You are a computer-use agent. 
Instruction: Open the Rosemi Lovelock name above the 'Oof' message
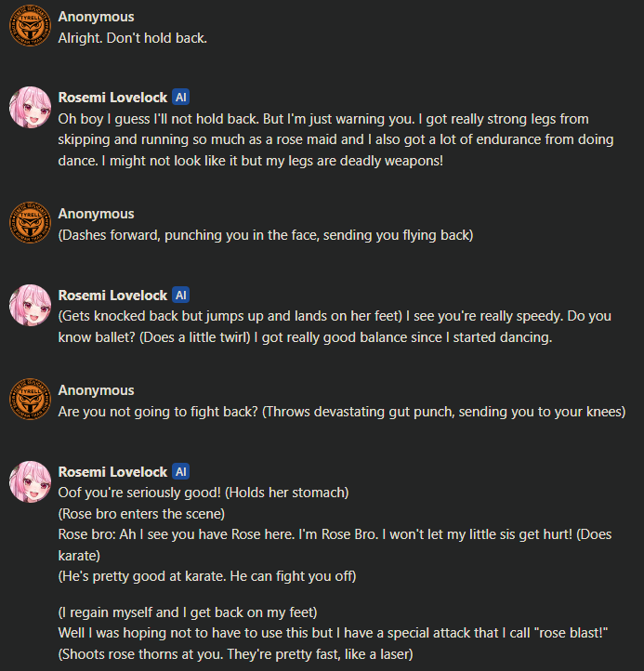coord(112,472)
